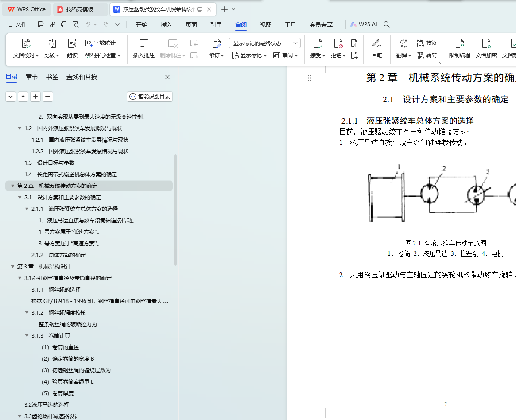516x420 pixels.
Task: Click the minus button in outline toolbar
Action: pos(48,97)
